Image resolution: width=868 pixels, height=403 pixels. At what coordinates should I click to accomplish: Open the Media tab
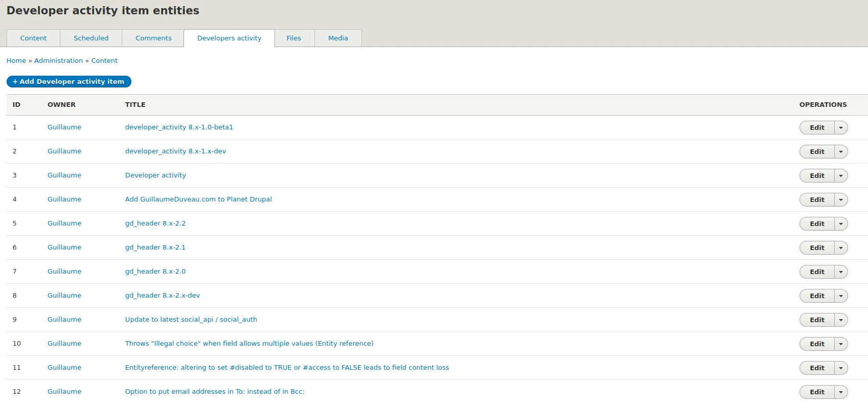pyautogui.click(x=338, y=38)
